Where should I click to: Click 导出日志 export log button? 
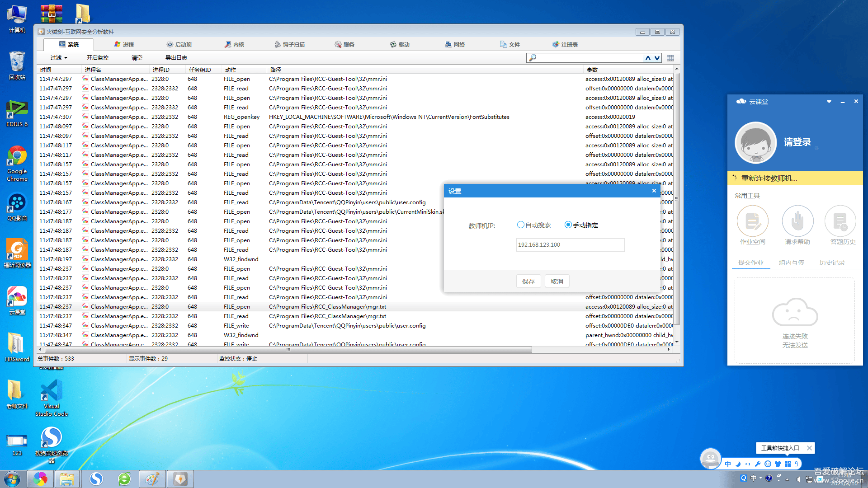point(176,58)
